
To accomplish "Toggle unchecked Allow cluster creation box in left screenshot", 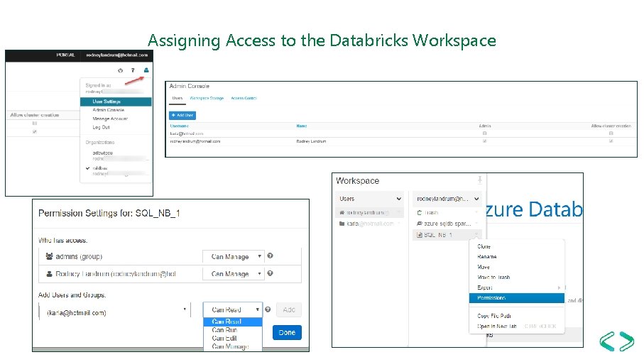I will (35, 123).
